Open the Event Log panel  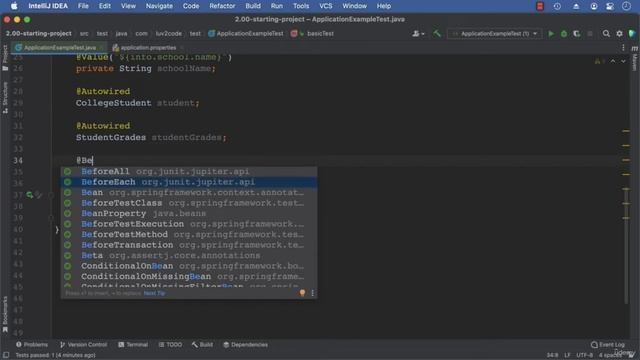coord(608,345)
